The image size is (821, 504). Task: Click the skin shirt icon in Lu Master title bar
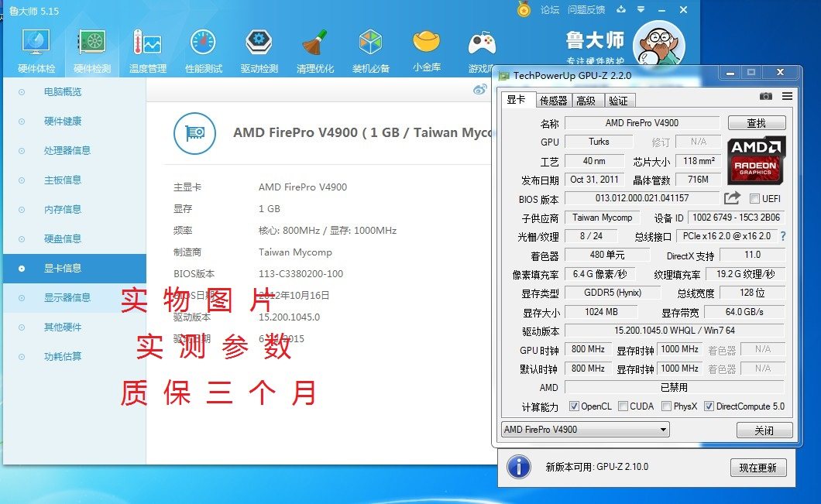point(621,9)
